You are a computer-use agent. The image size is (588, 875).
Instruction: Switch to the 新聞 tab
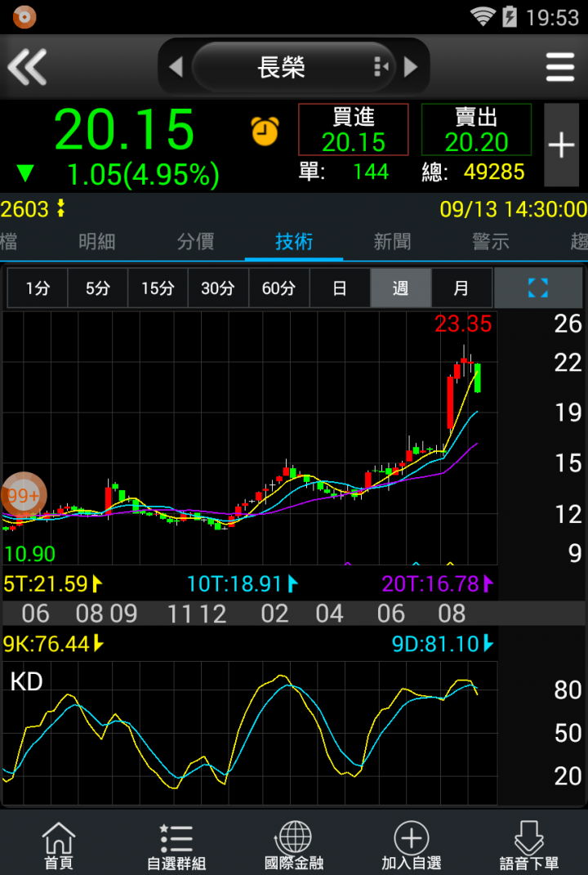click(x=392, y=242)
